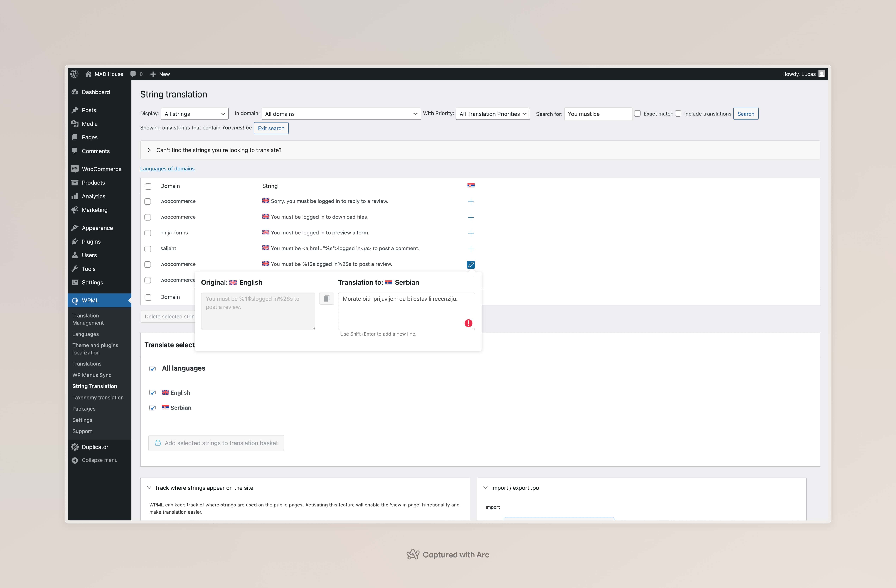Click the Pages sidebar icon
This screenshot has width=896, height=588.
[x=74, y=137]
